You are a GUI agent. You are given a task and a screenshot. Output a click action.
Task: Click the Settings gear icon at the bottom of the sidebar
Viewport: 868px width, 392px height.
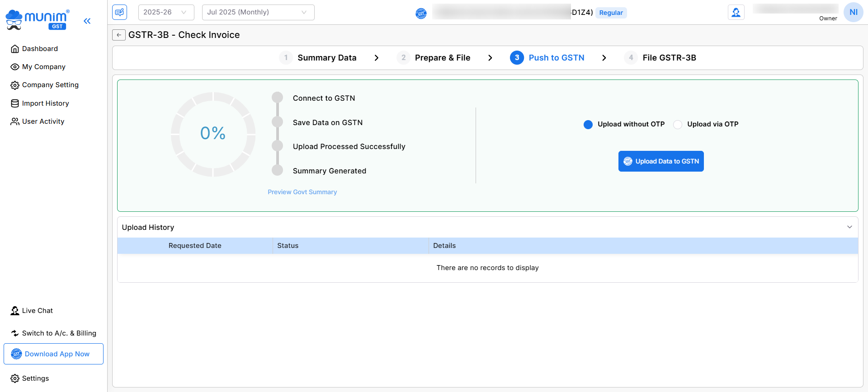pos(15,378)
